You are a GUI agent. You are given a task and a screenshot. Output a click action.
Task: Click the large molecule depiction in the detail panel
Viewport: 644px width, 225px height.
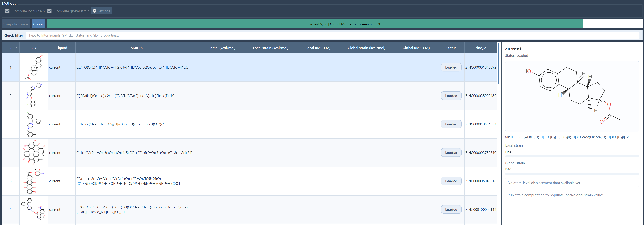[572, 96]
